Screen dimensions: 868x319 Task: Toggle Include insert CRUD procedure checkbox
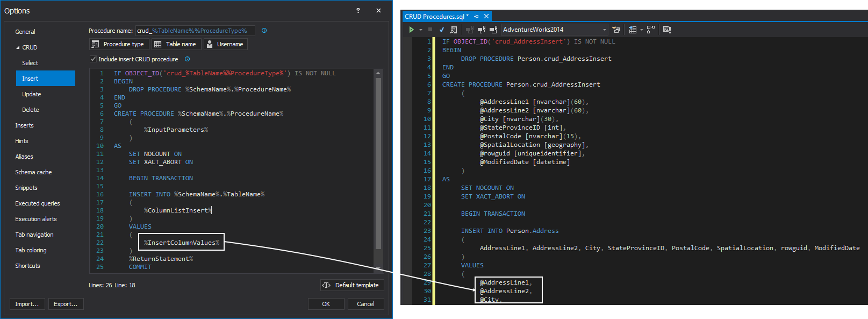93,59
